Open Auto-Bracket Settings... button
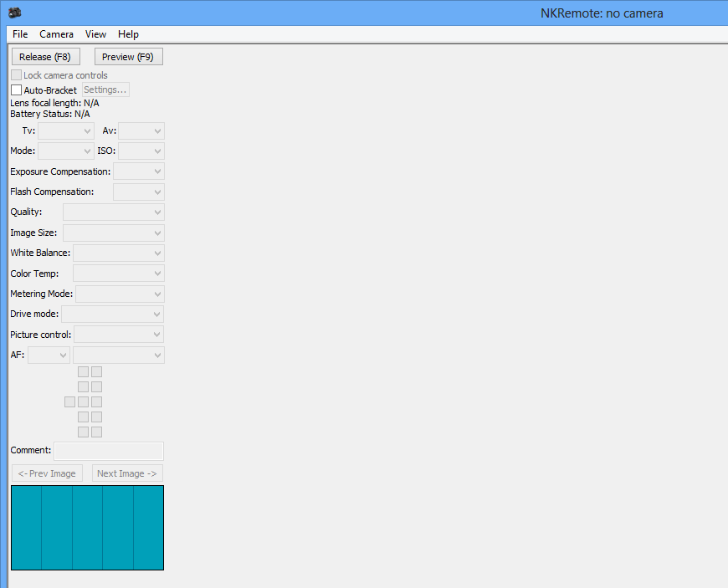 105,89
